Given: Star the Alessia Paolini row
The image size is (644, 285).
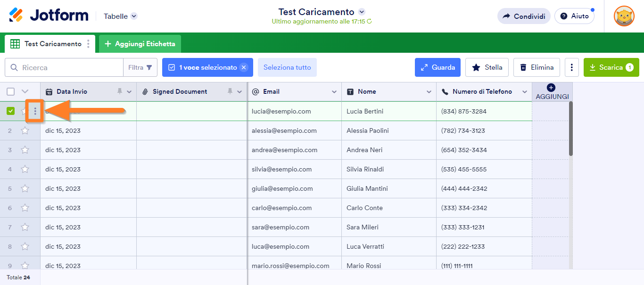Looking at the screenshot, I should [25, 130].
